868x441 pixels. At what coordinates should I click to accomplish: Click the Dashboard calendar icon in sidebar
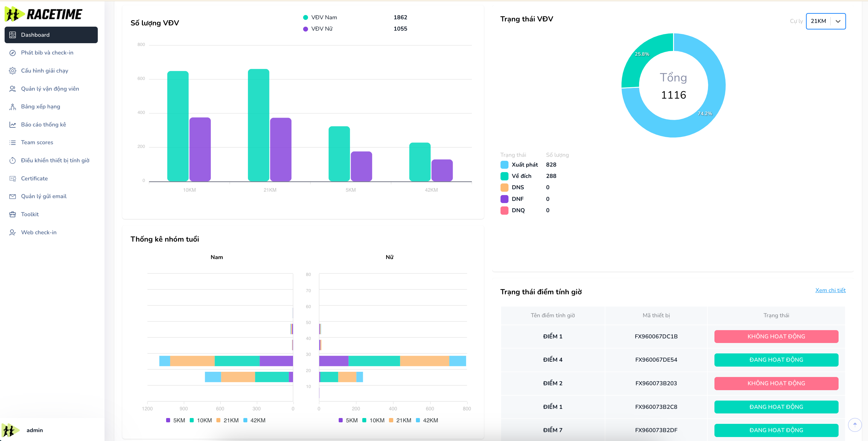point(13,35)
